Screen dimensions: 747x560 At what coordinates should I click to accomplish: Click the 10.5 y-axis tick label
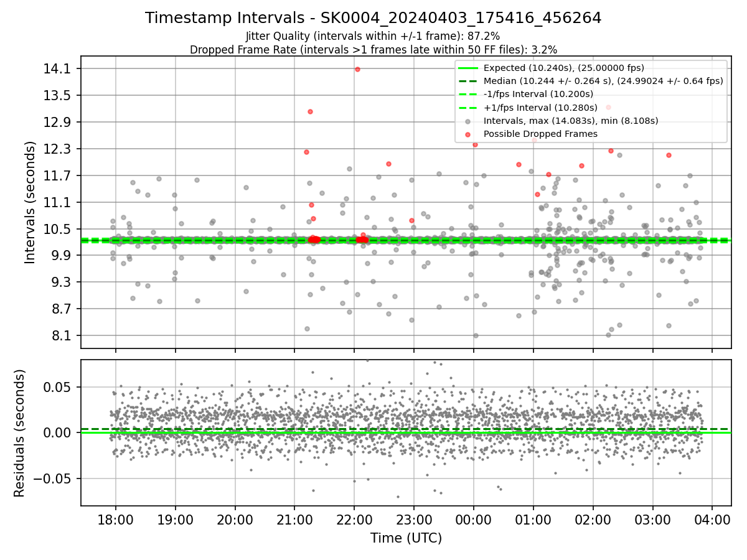pyautogui.click(x=58, y=229)
